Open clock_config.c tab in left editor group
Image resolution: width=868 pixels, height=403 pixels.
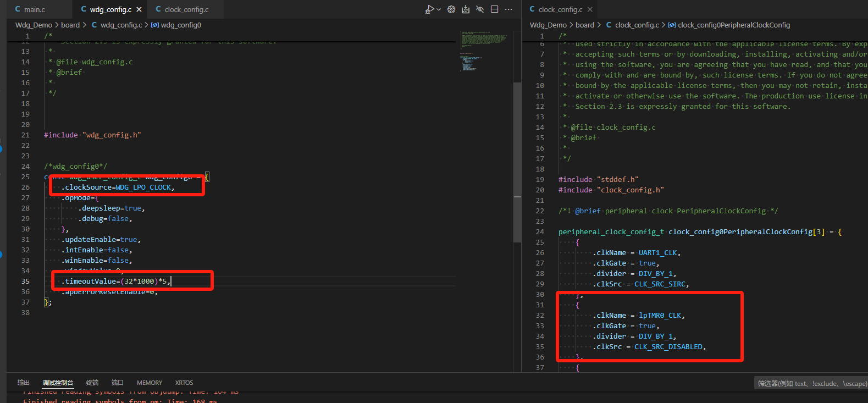(x=186, y=9)
